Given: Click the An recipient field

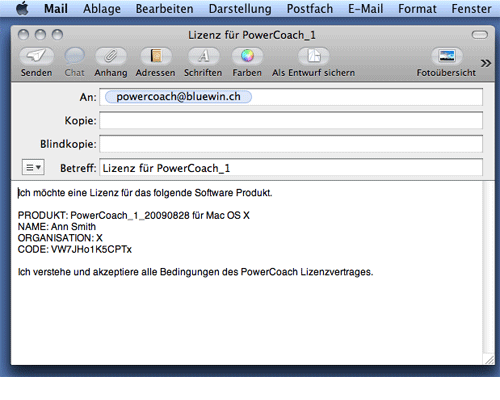Looking at the screenshot, I should click(x=291, y=97).
